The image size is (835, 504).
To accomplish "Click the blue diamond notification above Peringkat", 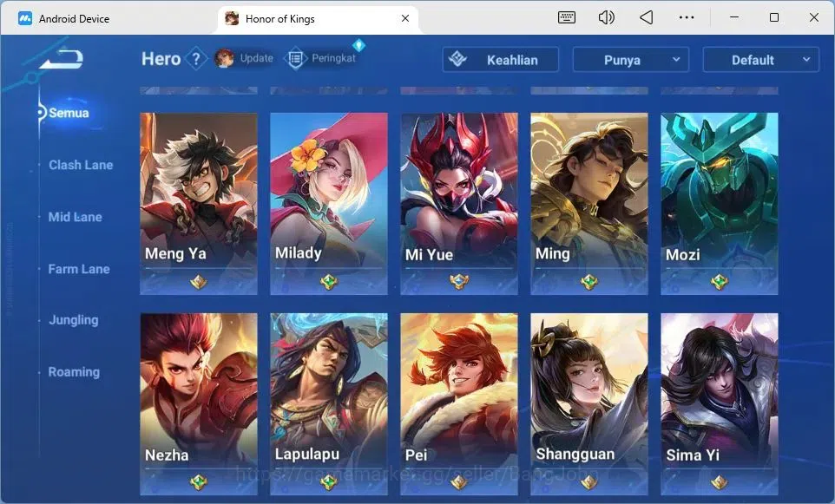I will click(x=359, y=45).
